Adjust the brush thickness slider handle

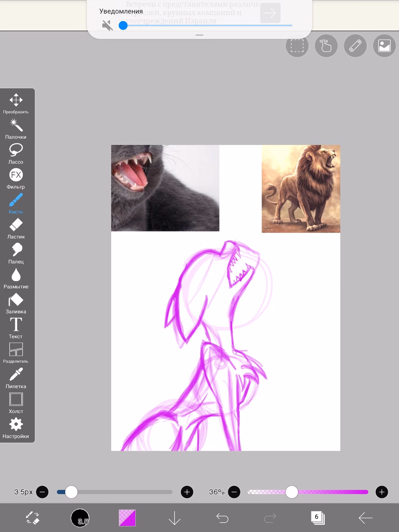pos(71,492)
